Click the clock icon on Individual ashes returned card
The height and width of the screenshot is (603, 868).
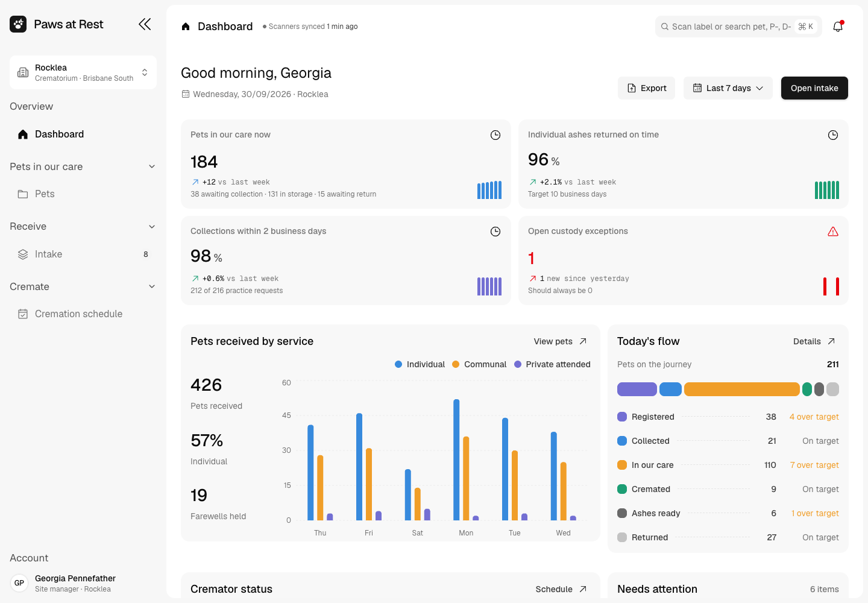point(833,135)
